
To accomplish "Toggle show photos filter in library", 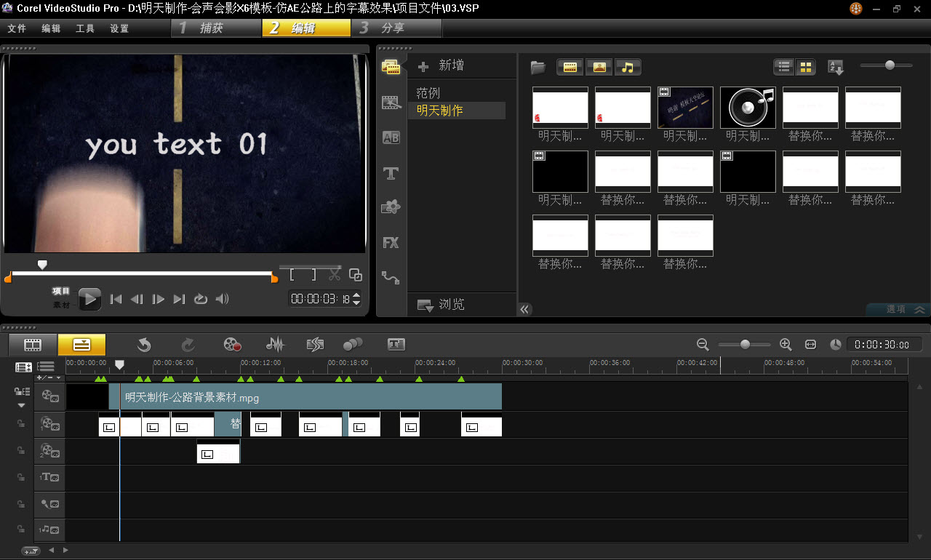I will point(599,68).
